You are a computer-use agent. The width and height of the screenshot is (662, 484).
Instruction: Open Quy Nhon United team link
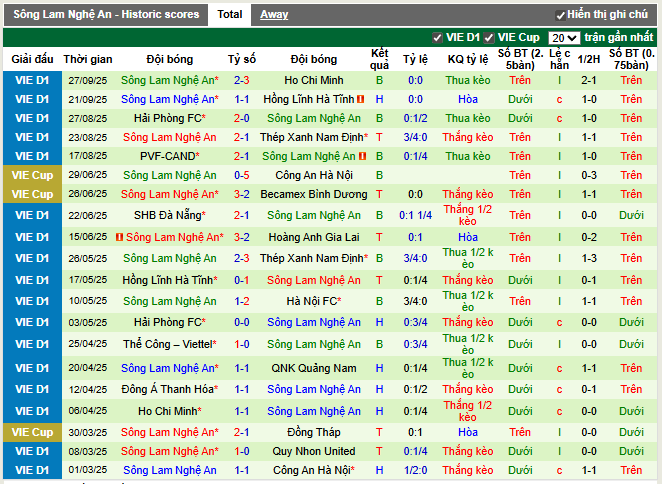314,451
